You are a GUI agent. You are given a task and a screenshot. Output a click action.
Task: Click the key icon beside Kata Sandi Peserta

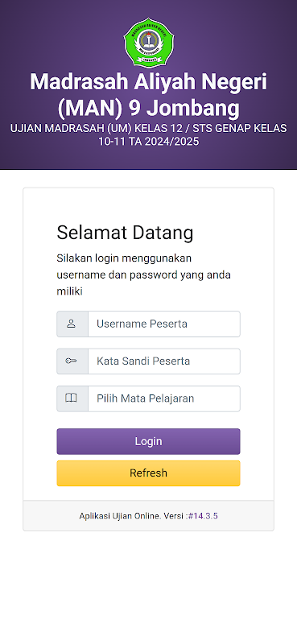point(71,361)
